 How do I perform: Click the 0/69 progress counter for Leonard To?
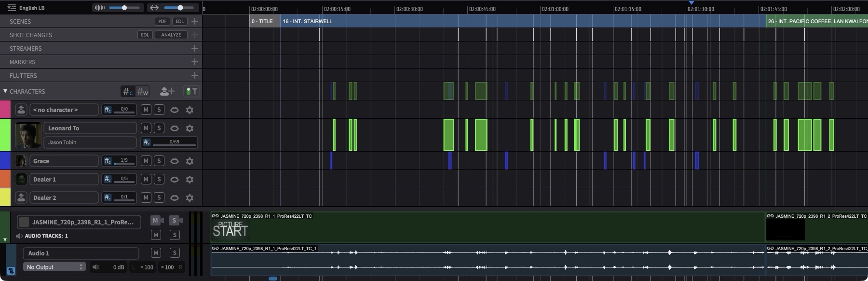click(169, 142)
